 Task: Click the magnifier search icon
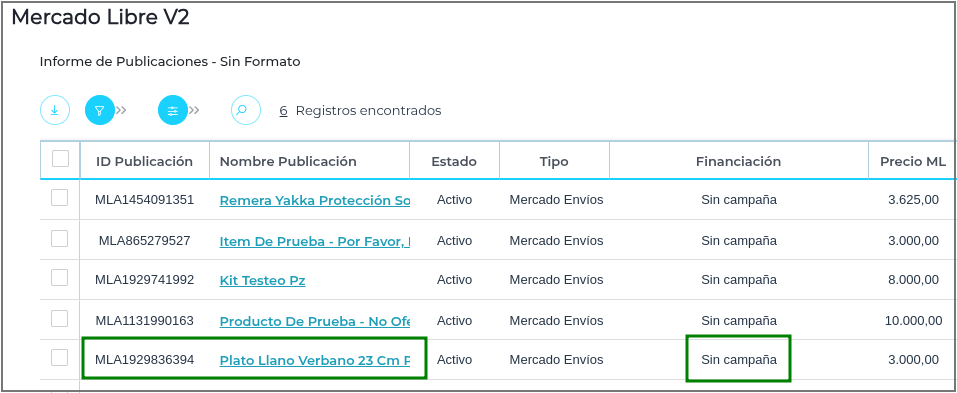(x=246, y=110)
